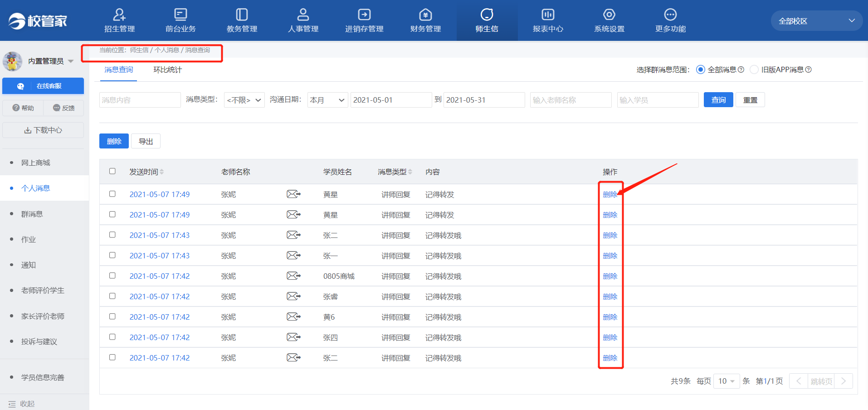Open the 系统设置 gear icon
Viewport: 868px width, 410px height.
coord(609,15)
